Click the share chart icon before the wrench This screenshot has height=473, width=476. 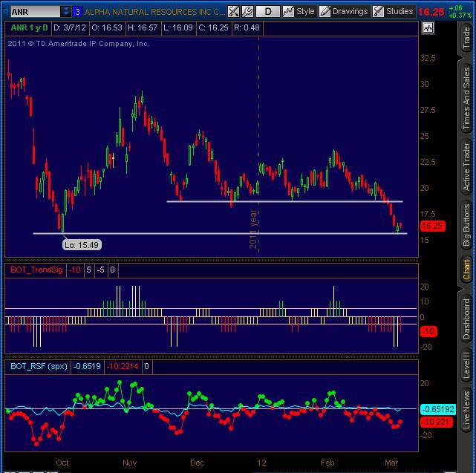coord(233,12)
